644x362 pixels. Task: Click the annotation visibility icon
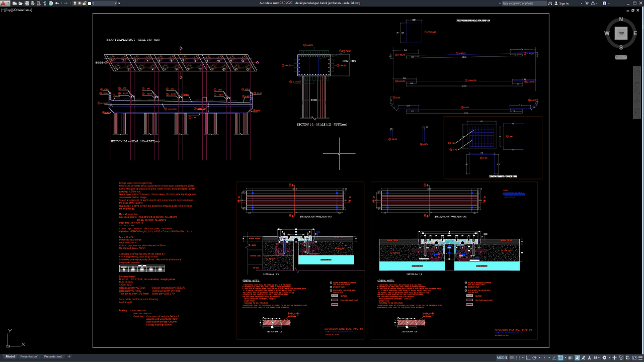[577, 358]
